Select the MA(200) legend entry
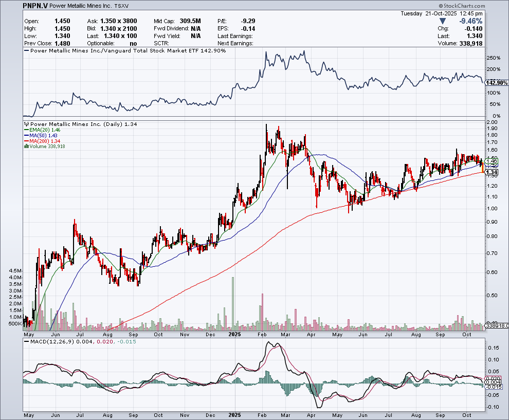Image resolution: width=509 pixels, height=420 pixels. pos(41,141)
